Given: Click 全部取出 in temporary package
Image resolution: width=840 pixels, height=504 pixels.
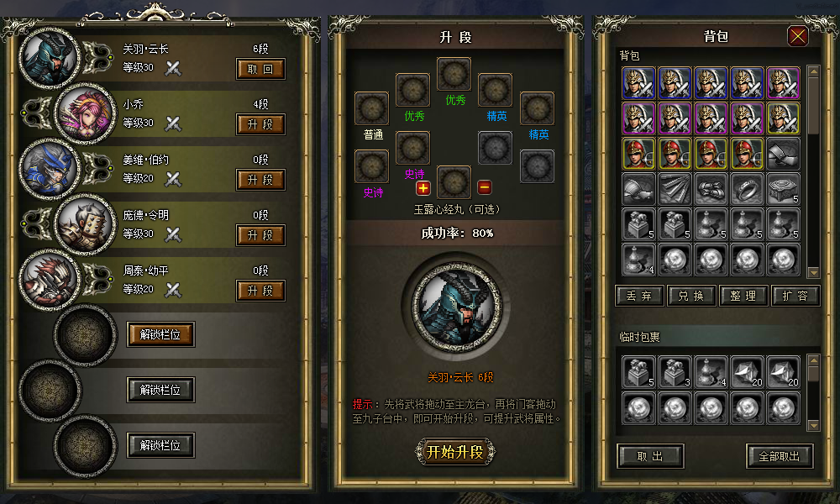Looking at the screenshot, I should click(x=780, y=456).
